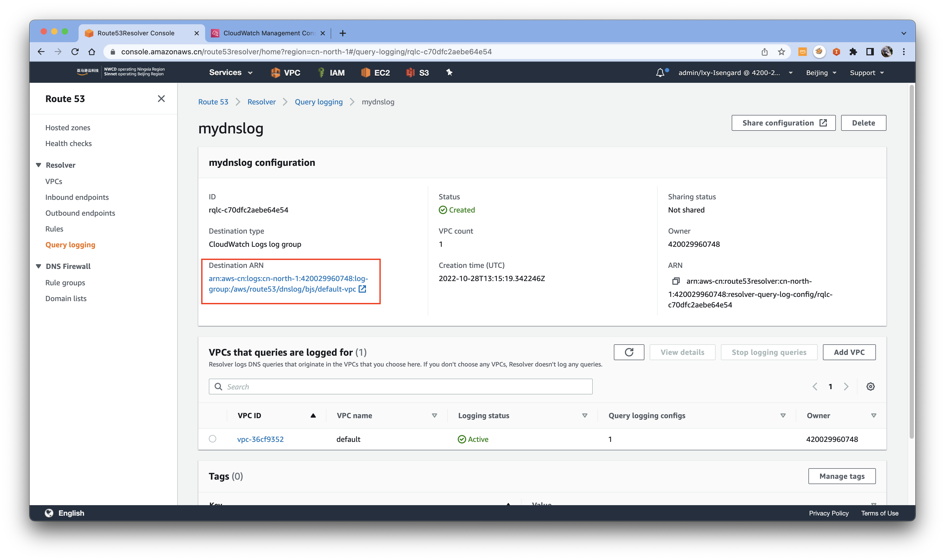Share the page via the share icon

pos(764,52)
